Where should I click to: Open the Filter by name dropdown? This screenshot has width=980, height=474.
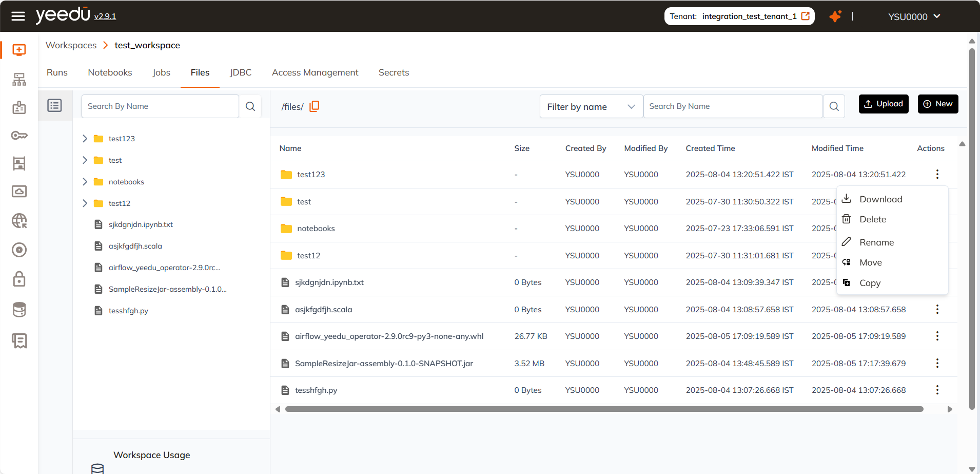click(x=591, y=106)
